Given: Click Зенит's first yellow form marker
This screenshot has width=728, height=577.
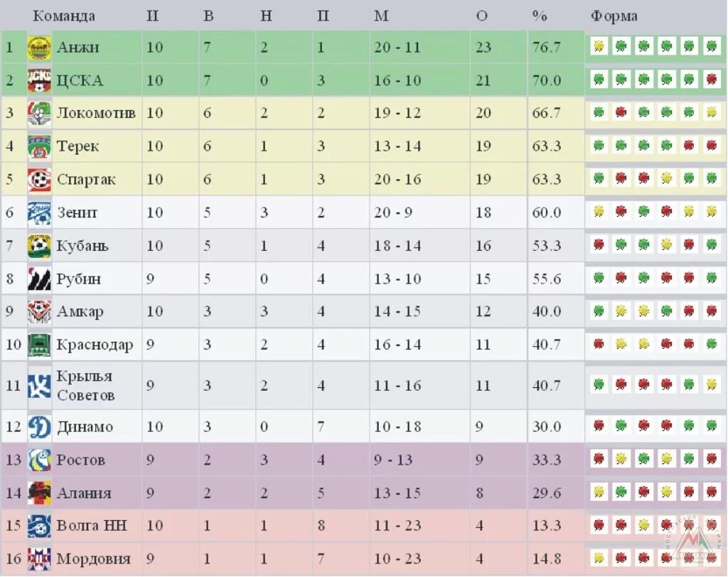Looking at the screenshot, I should (x=599, y=212).
